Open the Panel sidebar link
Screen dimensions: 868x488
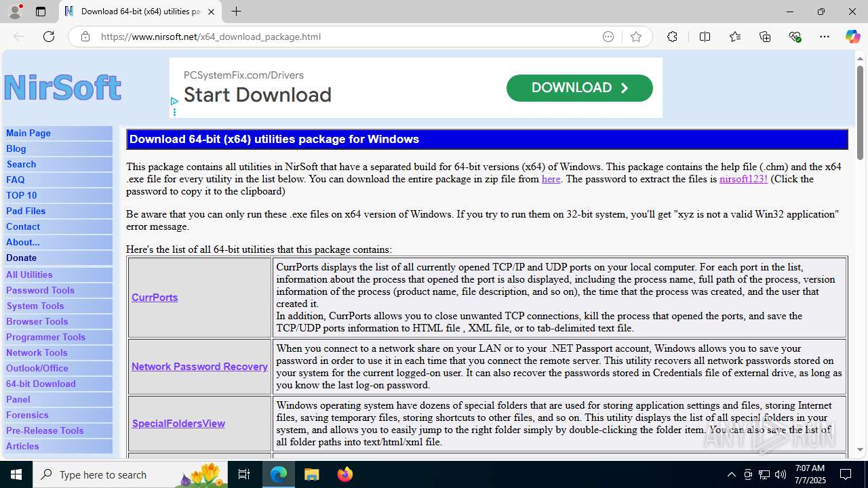point(18,399)
